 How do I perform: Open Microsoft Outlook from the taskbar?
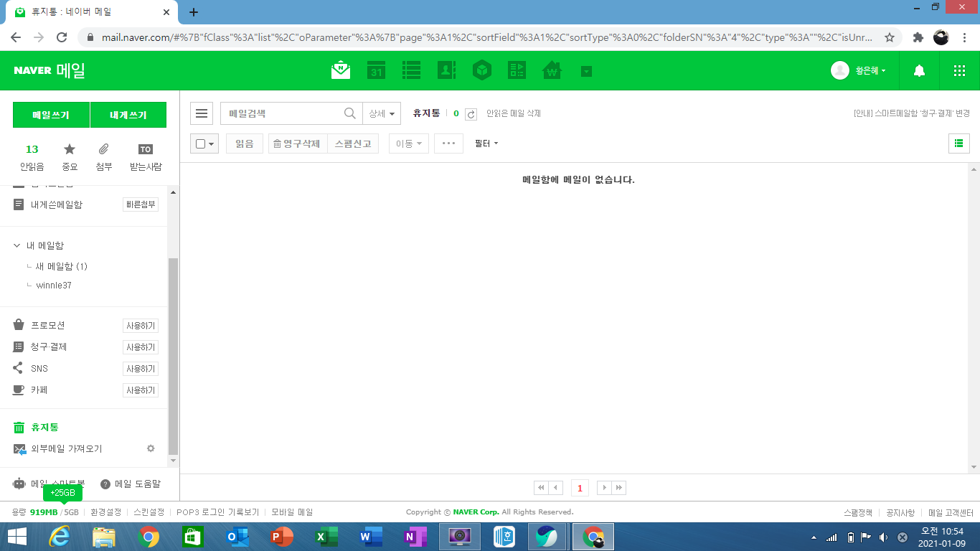pos(237,537)
